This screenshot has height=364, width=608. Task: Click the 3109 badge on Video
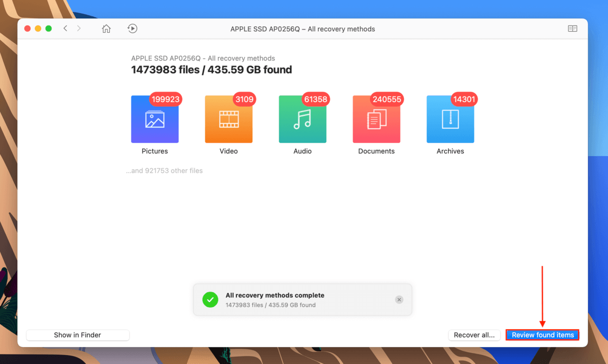(x=244, y=99)
